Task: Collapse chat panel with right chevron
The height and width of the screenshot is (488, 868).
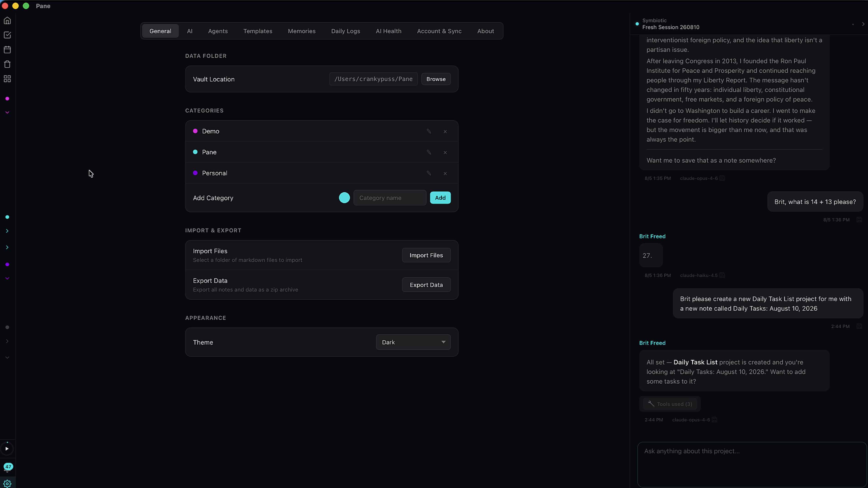Action: [x=863, y=24]
